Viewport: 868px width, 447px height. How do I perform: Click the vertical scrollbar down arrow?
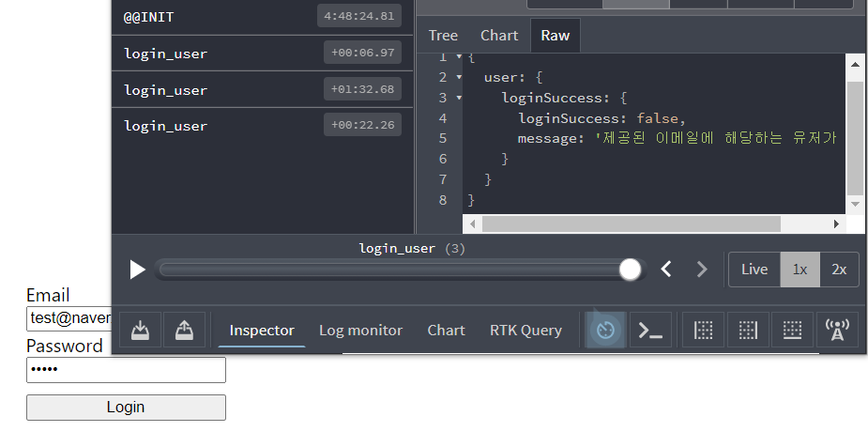855,205
